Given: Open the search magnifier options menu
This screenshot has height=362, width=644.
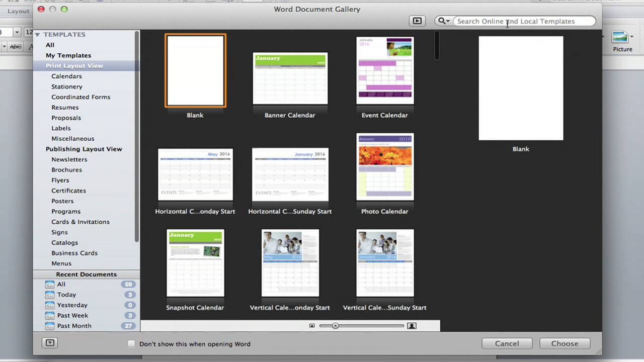Looking at the screenshot, I should (443, 21).
